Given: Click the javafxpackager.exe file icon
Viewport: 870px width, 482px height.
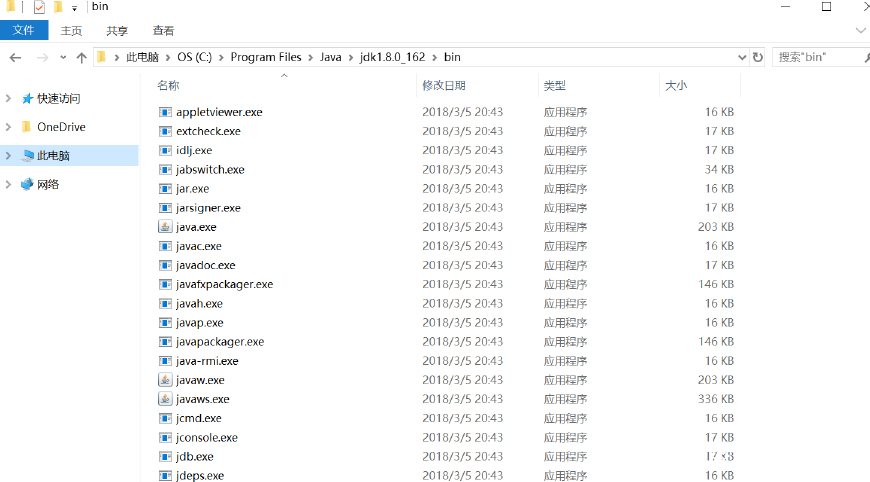Looking at the screenshot, I should pyautogui.click(x=165, y=285).
